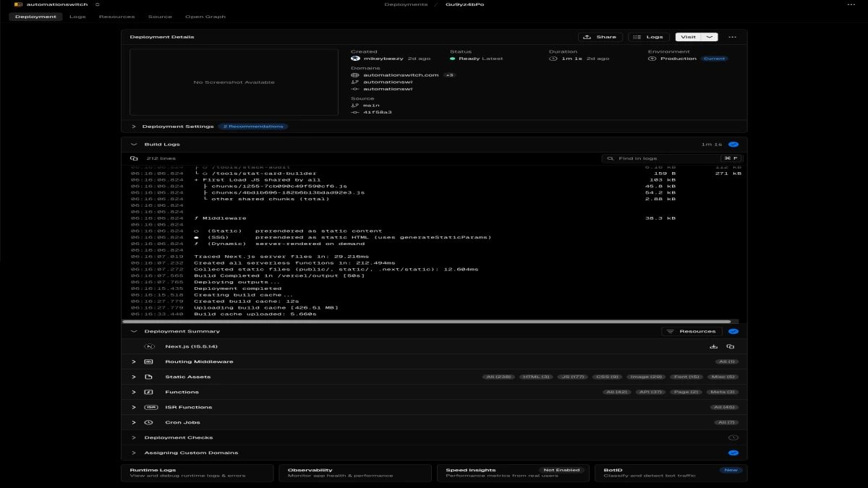Click the Share upload icon in Deployment Details
Viewport: 868px width, 488px height.
coord(588,36)
